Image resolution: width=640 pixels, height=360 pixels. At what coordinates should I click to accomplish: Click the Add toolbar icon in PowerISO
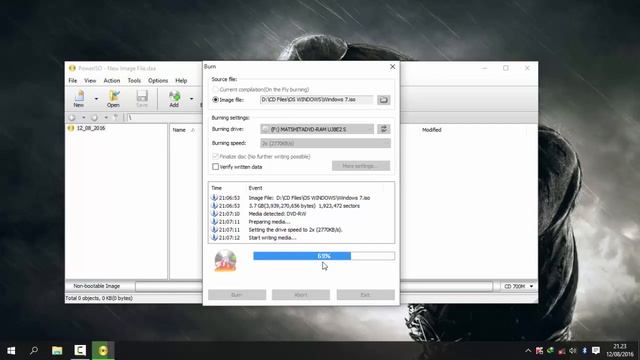pos(174,99)
